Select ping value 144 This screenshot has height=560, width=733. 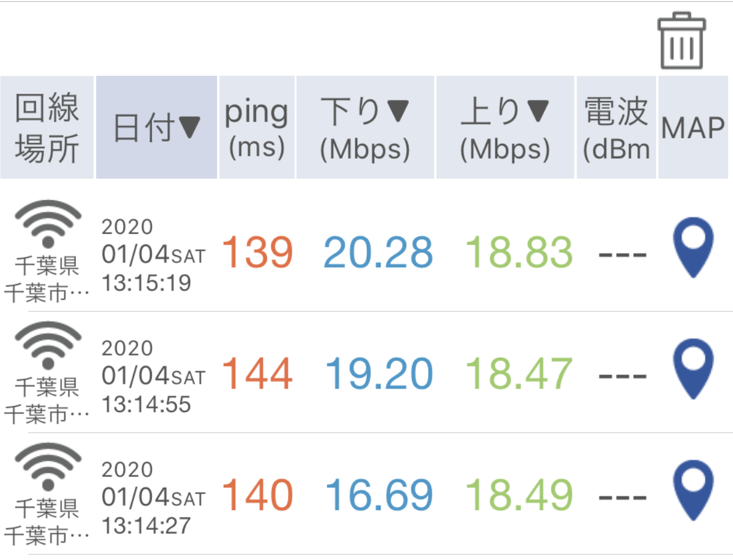pos(257,373)
